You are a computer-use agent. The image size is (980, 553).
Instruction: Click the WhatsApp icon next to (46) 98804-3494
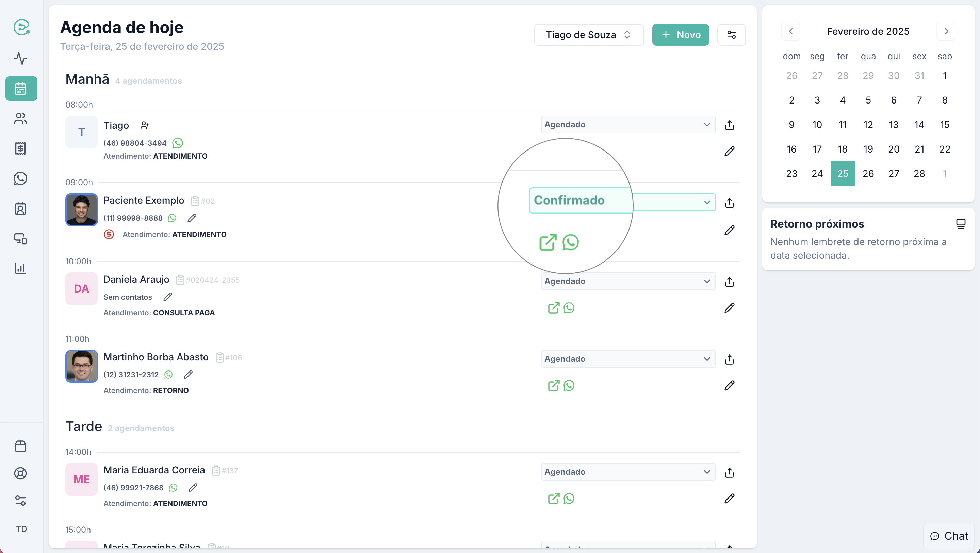178,143
